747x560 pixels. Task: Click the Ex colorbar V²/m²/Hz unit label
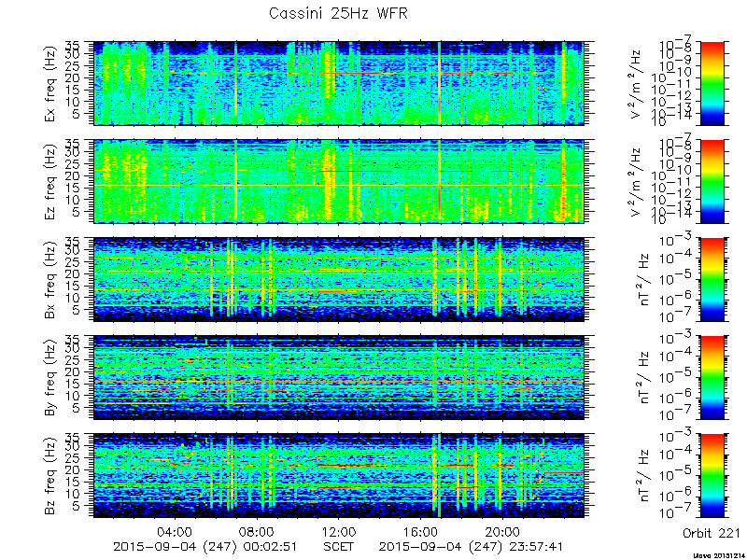636,84
